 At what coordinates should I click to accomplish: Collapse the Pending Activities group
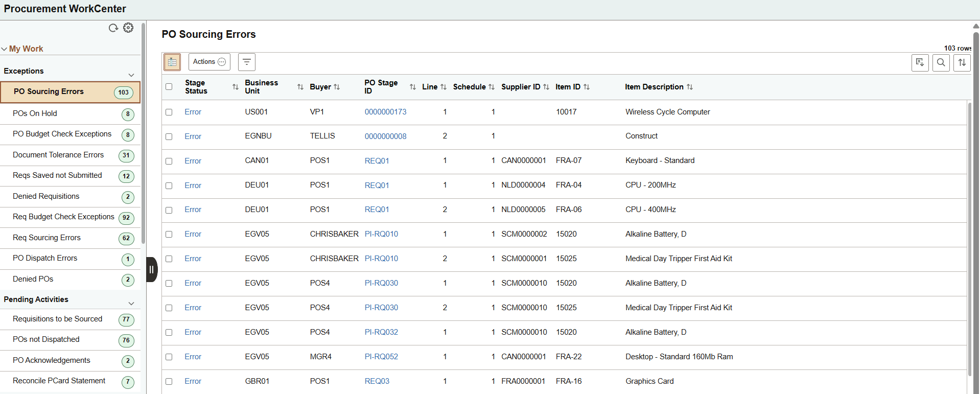click(x=131, y=304)
